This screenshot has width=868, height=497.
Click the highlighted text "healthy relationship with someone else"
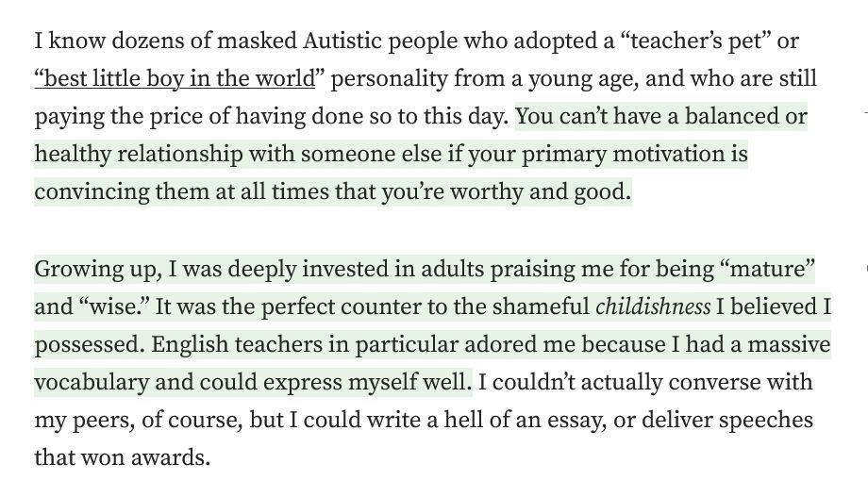238,154
